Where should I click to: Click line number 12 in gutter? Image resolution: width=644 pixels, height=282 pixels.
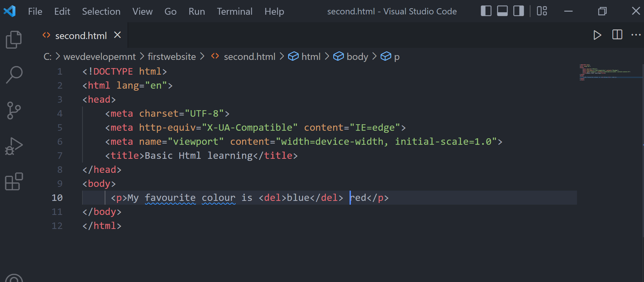(x=57, y=226)
